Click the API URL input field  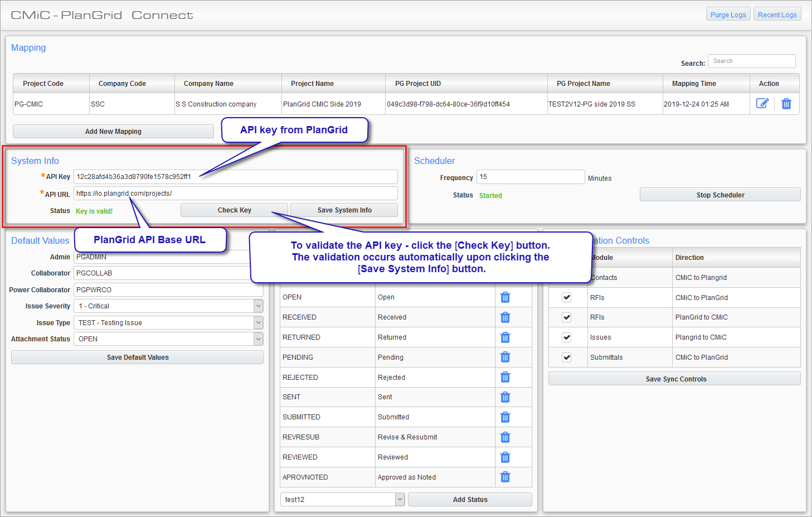235,194
